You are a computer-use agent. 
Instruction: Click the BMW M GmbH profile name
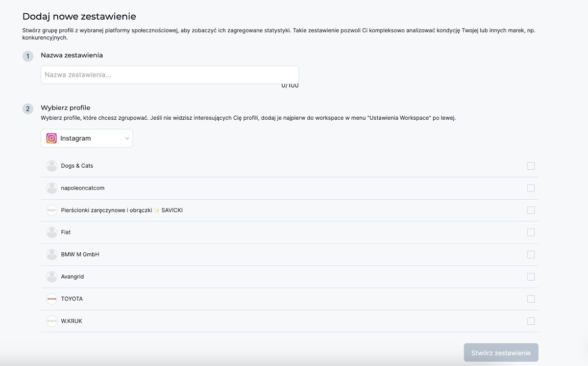(x=80, y=255)
